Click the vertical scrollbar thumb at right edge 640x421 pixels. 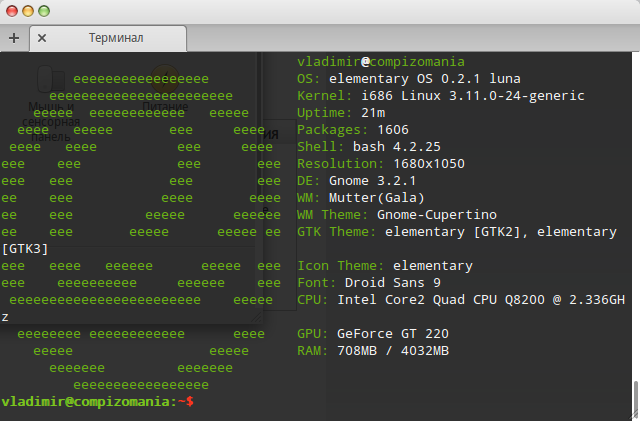(636, 400)
